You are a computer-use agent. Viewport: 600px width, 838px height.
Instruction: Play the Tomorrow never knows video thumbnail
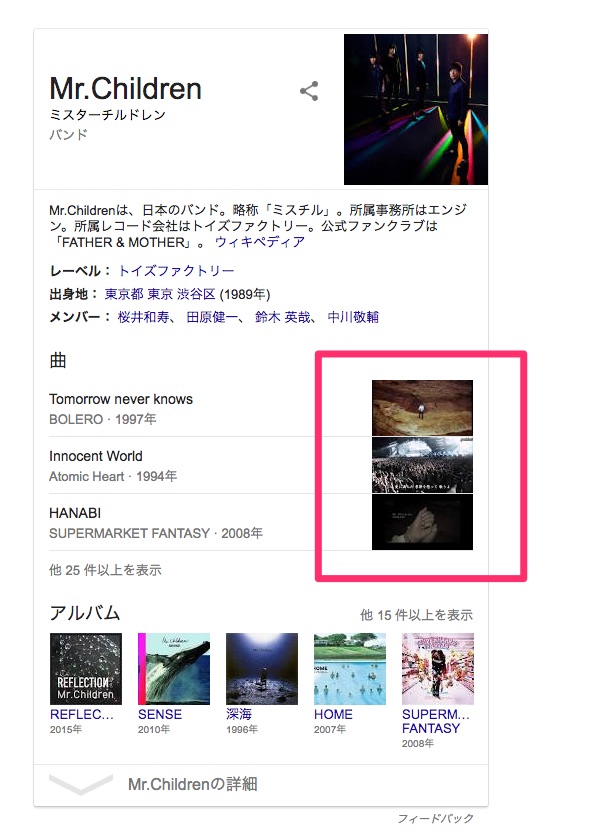pos(422,408)
